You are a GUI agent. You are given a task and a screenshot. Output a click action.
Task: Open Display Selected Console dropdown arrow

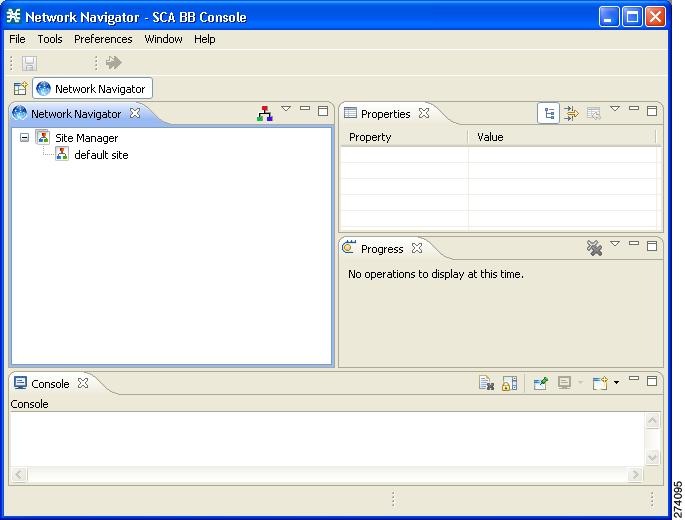tap(580, 383)
